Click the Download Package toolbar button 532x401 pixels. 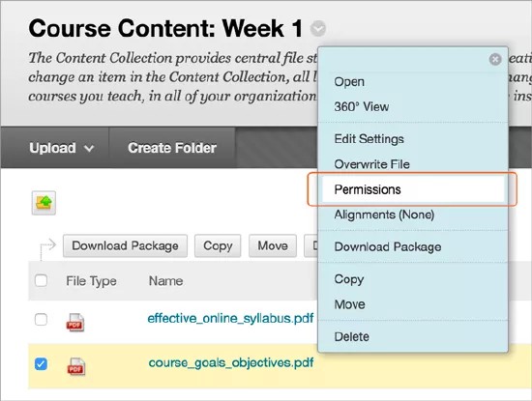pyautogui.click(x=125, y=245)
